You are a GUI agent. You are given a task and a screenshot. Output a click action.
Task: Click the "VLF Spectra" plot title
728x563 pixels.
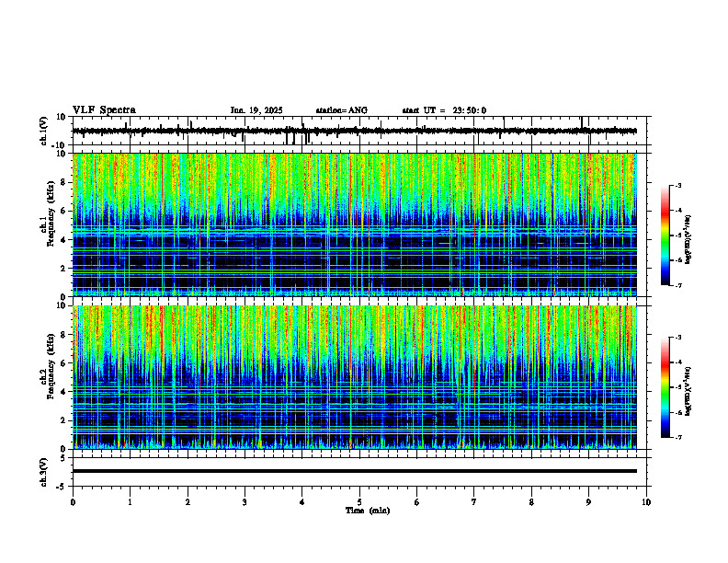pyautogui.click(x=104, y=110)
